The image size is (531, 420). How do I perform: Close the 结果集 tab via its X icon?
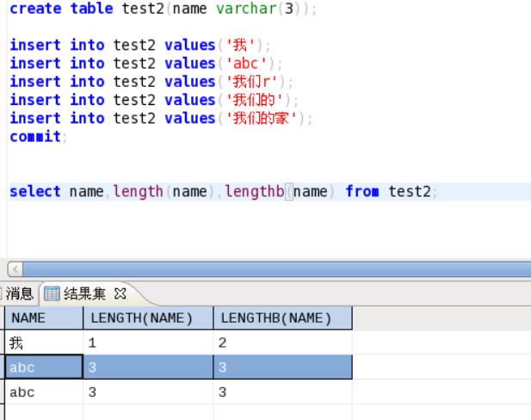120,293
